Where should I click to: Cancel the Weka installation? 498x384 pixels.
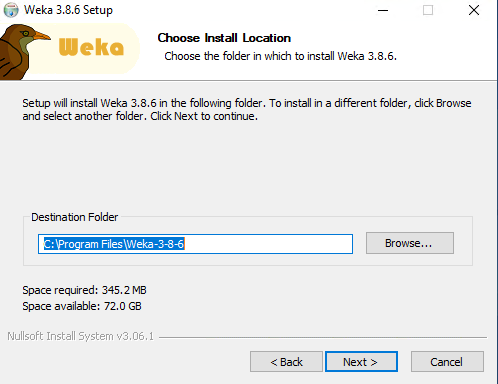tap(447, 362)
